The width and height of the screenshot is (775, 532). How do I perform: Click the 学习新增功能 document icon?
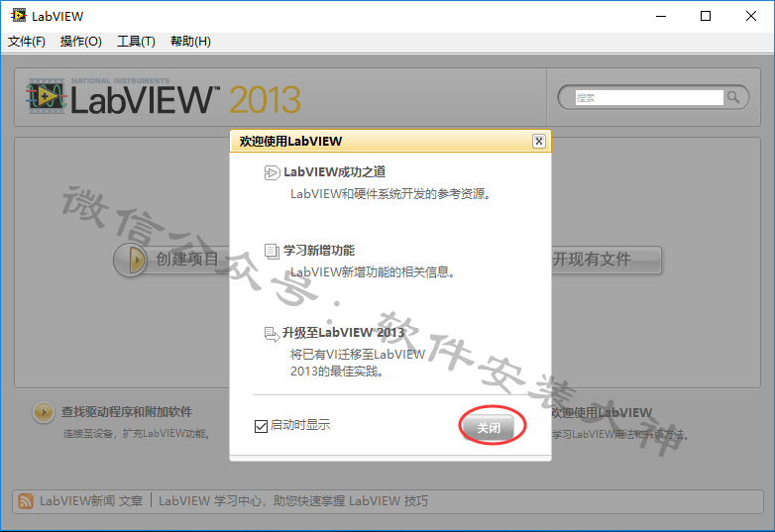[272, 251]
